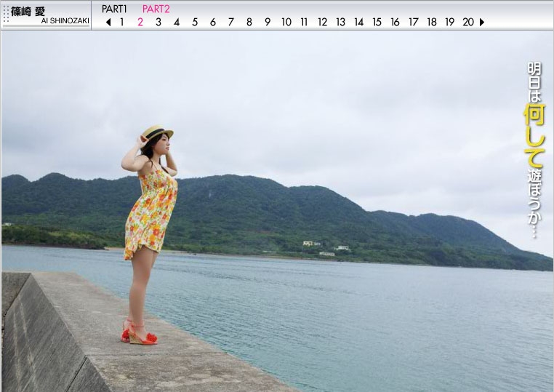The height and width of the screenshot is (392, 554).
Task: Go to page 16
Action: pyautogui.click(x=395, y=23)
